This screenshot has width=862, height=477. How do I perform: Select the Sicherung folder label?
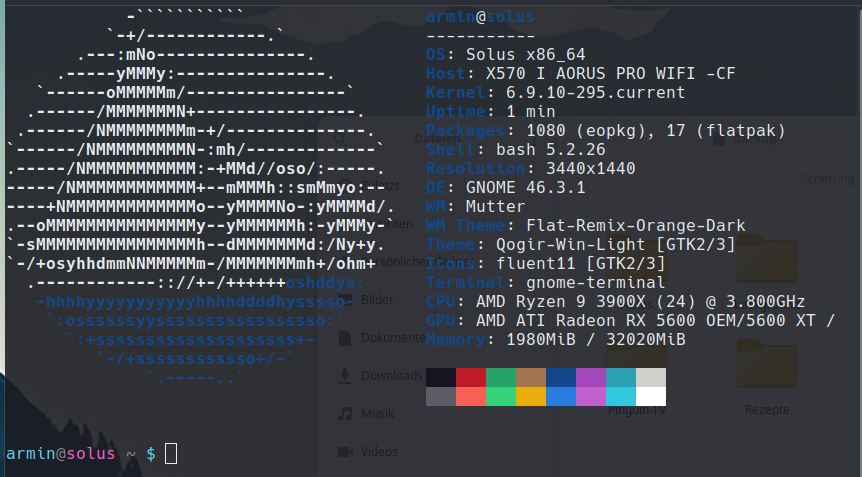coord(828,178)
